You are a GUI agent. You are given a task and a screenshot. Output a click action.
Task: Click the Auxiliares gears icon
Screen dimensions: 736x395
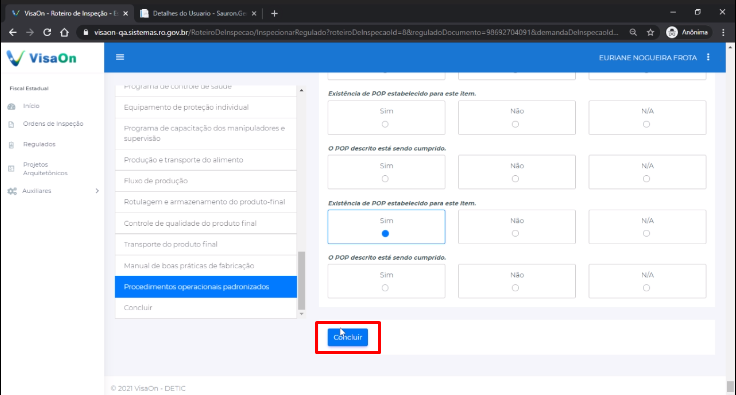coord(12,191)
